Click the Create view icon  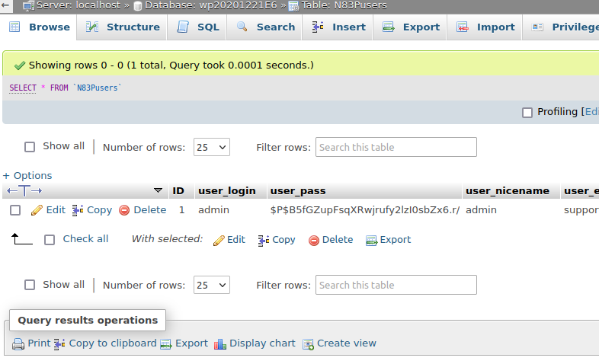[x=308, y=343]
